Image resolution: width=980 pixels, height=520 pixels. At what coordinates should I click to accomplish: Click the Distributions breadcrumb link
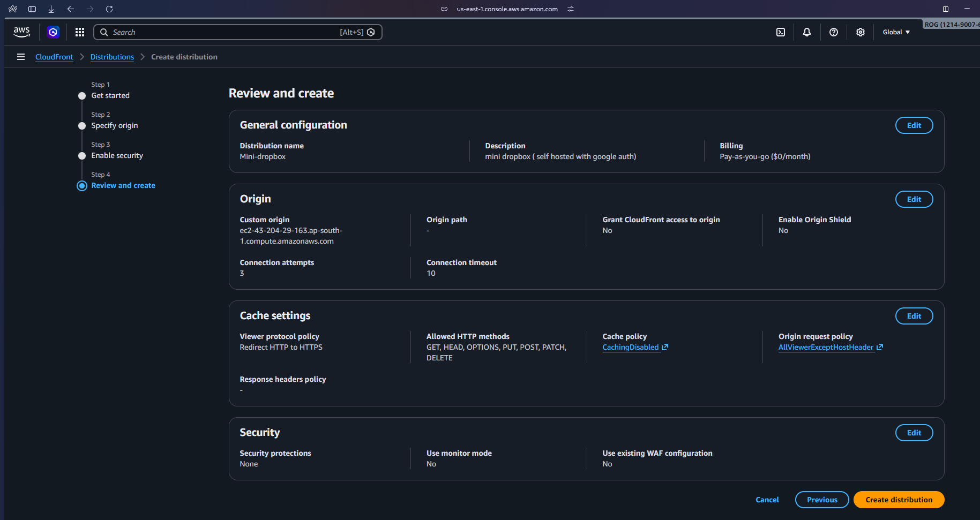pyautogui.click(x=112, y=57)
